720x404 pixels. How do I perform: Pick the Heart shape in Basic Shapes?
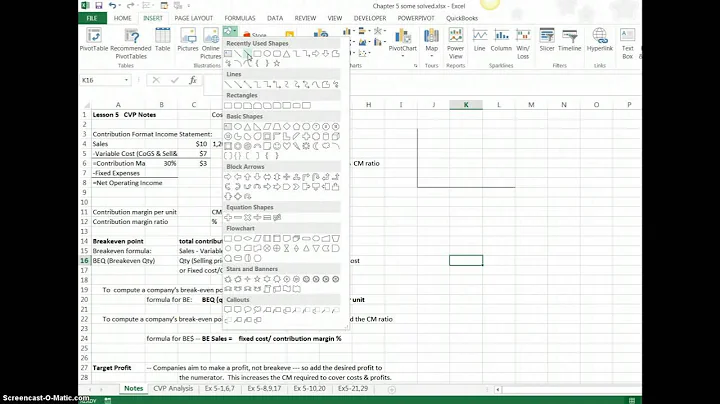tap(287, 146)
